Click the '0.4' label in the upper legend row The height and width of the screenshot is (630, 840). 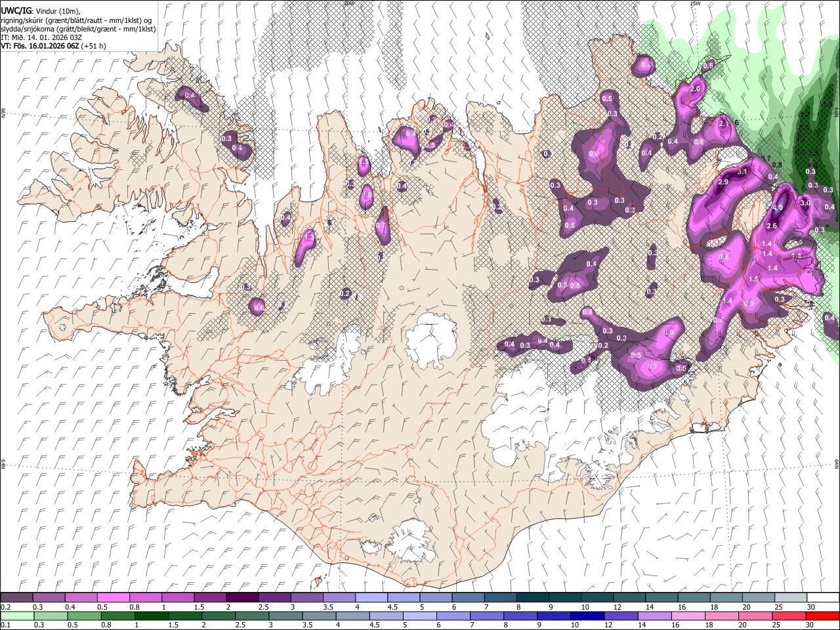tap(70, 607)
